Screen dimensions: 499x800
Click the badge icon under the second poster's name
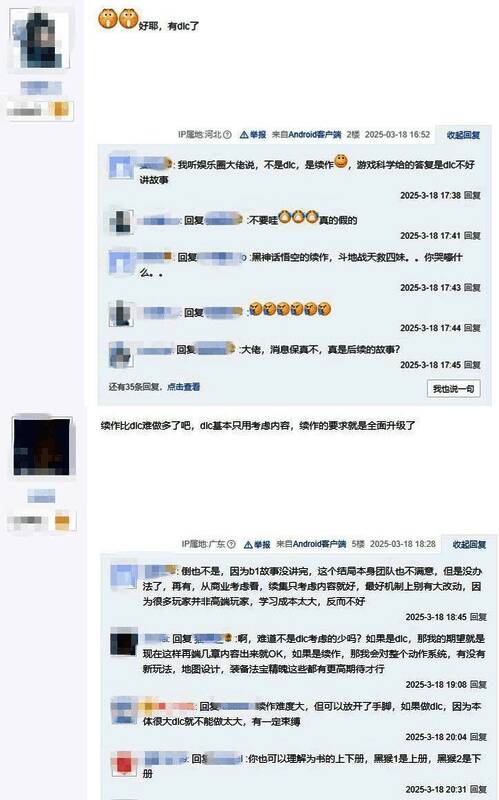tap(62, 521)
